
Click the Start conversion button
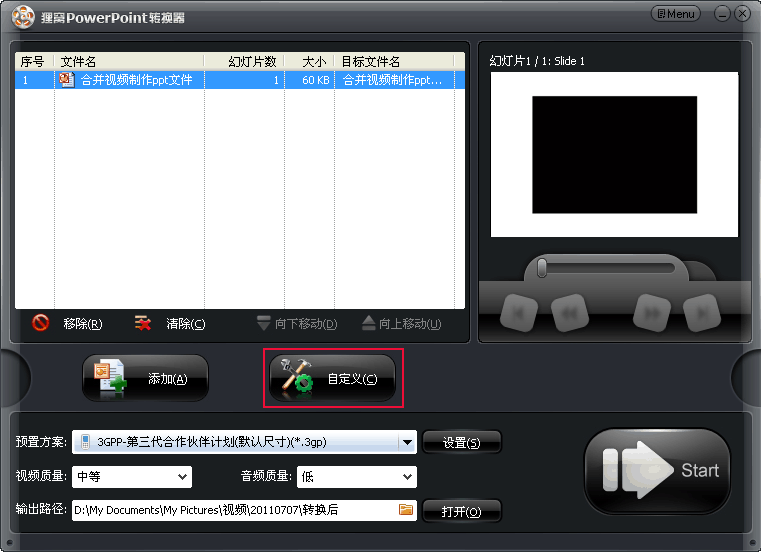click(657, 470)
